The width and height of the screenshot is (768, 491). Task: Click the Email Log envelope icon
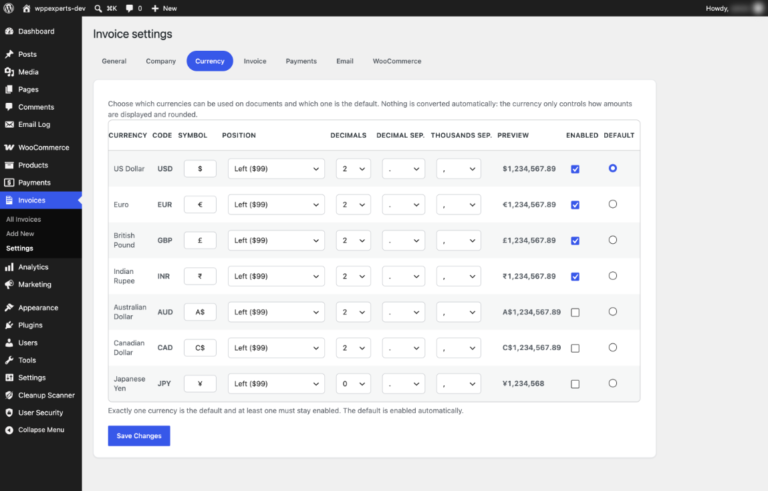coord(9,124)
